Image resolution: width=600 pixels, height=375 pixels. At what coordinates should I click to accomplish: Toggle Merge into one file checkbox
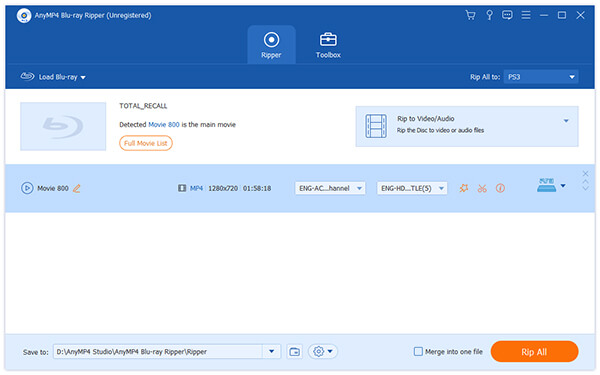point(418,352)
